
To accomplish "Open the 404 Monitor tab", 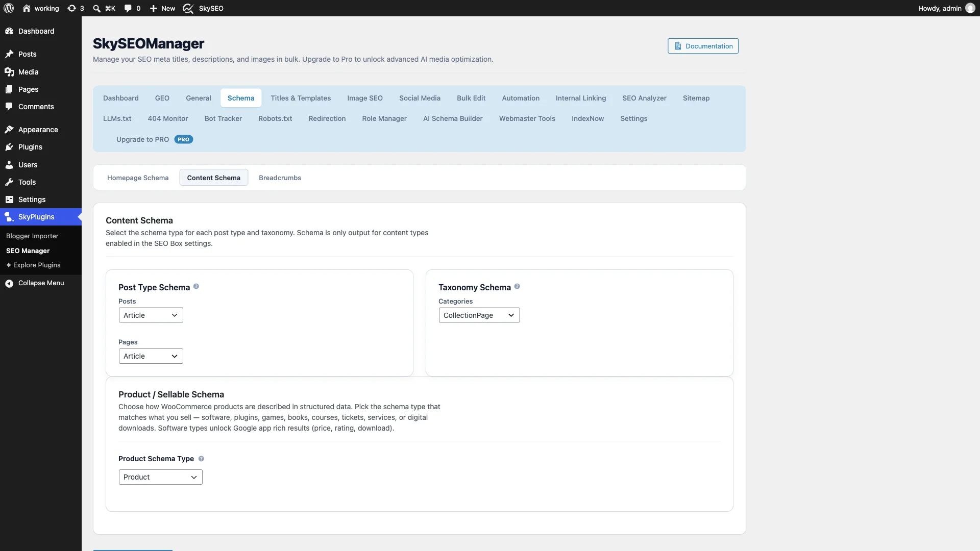I will (168, 118).
